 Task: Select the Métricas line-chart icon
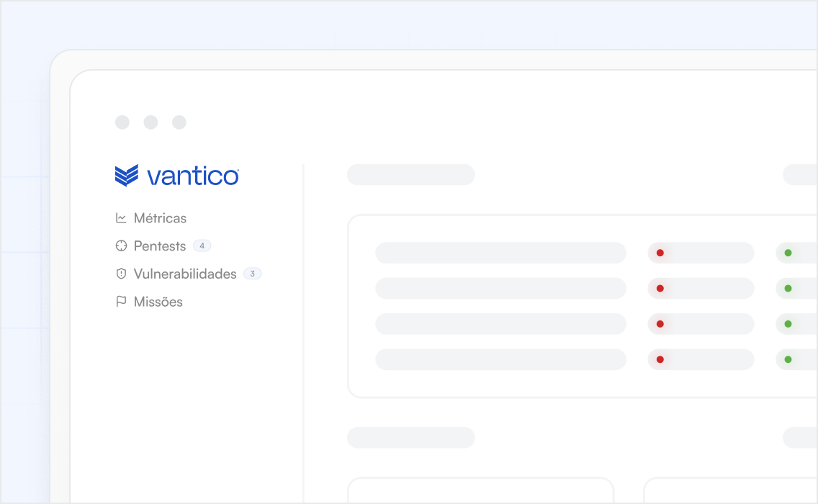[x=121, y=217]
